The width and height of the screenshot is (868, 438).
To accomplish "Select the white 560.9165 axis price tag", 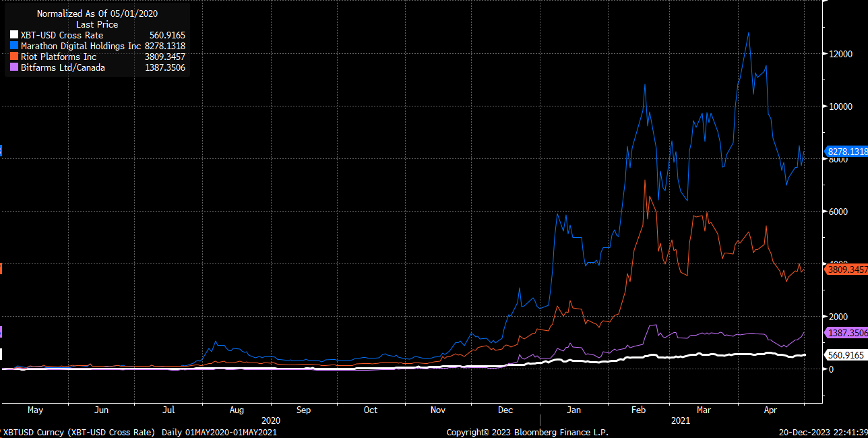I will [846, 354].
